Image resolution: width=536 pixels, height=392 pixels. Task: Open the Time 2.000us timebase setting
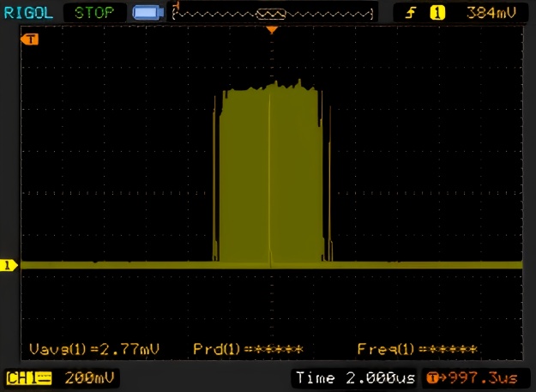tap(355, 377)
